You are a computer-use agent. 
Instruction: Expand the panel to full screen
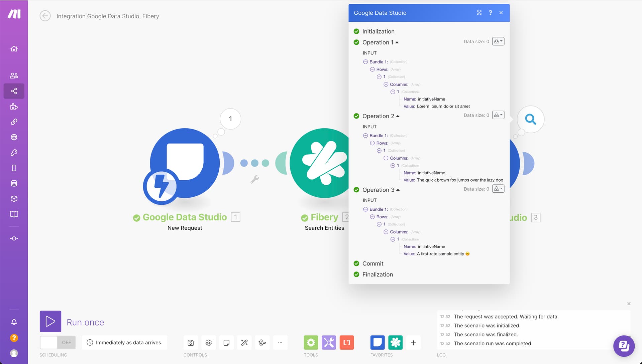tap(479, 13)
